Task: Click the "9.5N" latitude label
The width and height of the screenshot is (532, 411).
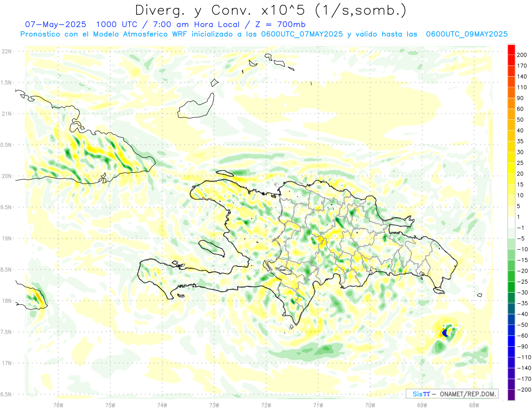Action: pos(6,207)
